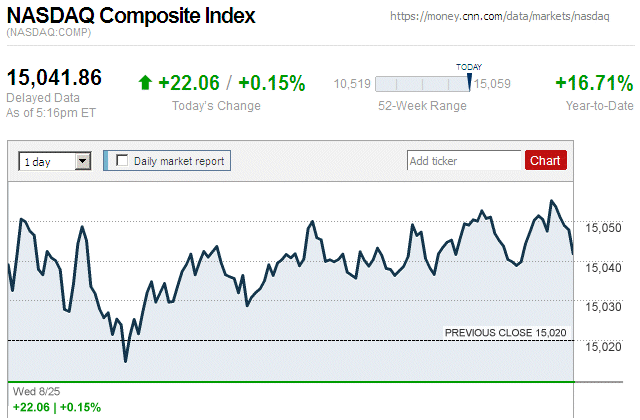Click the Add ticker input field
Image resolution: width=640 pixels, height=420 pixels.
[x=464, y=160]
